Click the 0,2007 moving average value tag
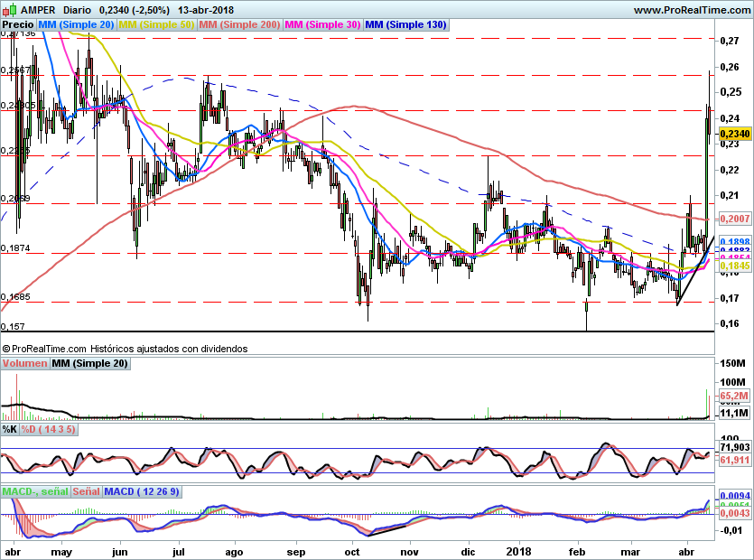The height and width of the screenshot is (560, 754). 734,219
